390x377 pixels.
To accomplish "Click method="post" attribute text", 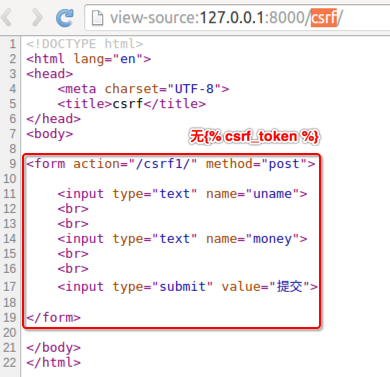I will (x=256, y=164).
